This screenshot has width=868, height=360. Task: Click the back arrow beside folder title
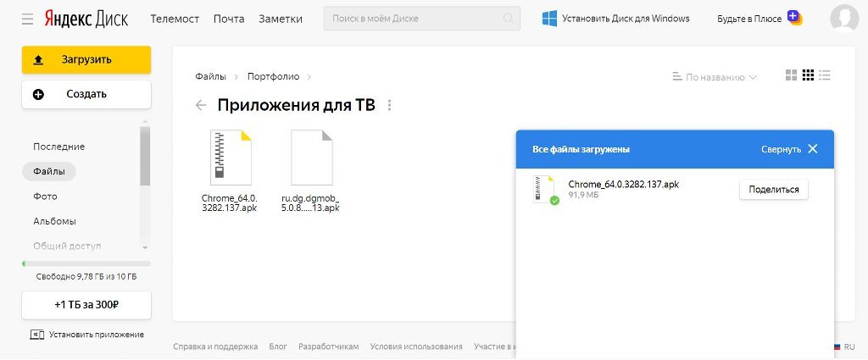click(201, 105)
